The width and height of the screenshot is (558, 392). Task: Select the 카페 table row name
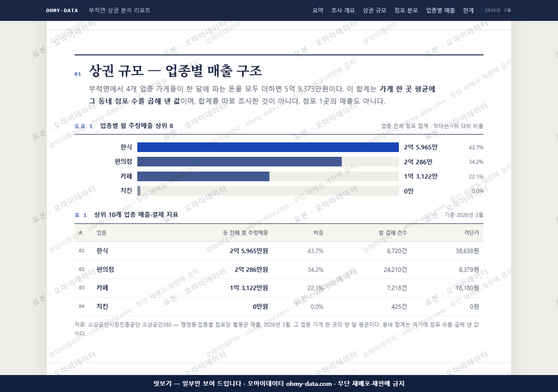102,288
